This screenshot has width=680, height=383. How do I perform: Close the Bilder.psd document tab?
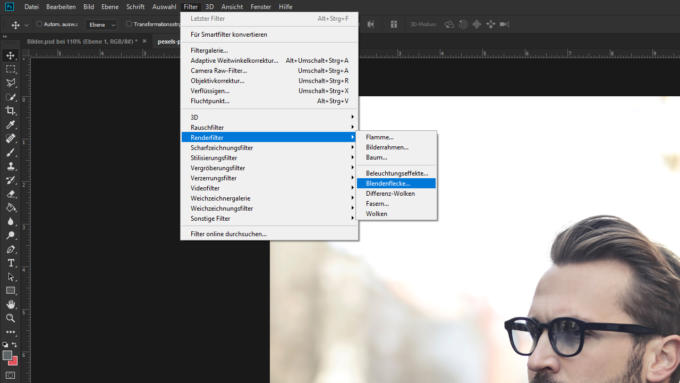(x=144, y=41)
